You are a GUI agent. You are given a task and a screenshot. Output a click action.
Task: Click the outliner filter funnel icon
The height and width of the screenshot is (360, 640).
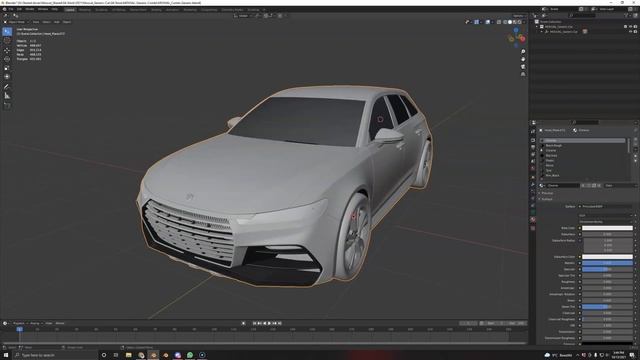coord(626,16)
